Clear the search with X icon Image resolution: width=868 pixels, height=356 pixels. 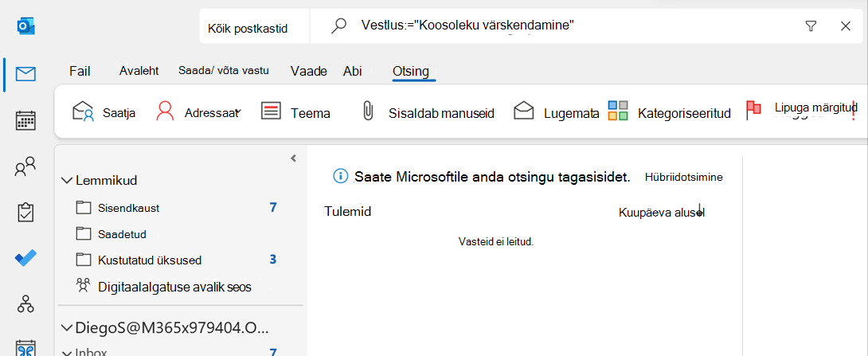(845, 25)
